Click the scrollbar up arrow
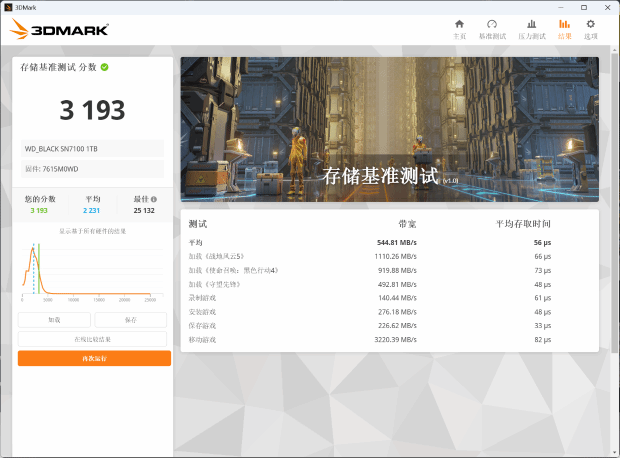 pos(614,50)
